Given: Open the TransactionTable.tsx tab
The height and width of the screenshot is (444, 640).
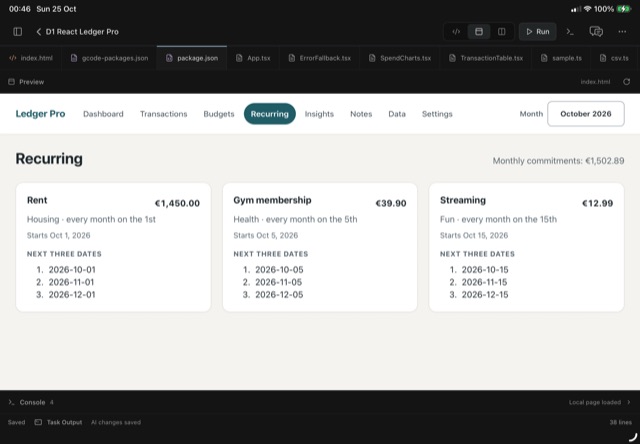Looking at the screenshot, I should 487,58.
